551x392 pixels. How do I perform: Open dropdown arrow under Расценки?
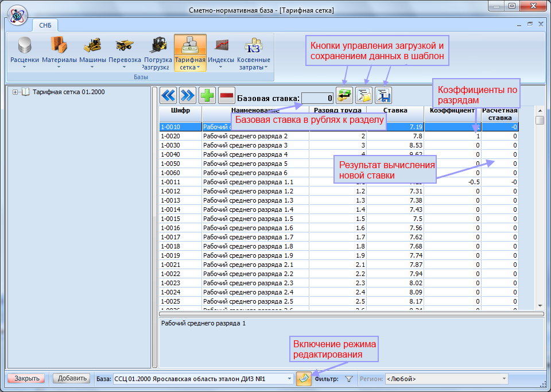pos(24,67)
